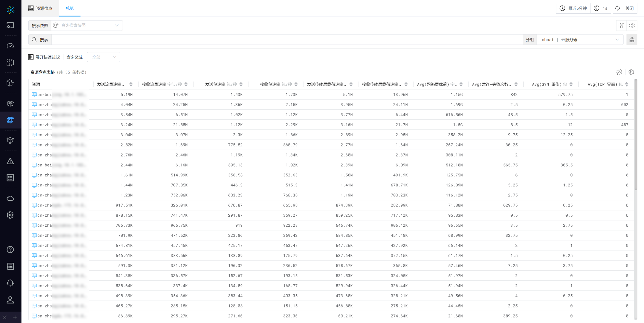
Task: Open the 搜索快照 snapshot dropdown
Action: pyautogui.click(x=87, y=25)
